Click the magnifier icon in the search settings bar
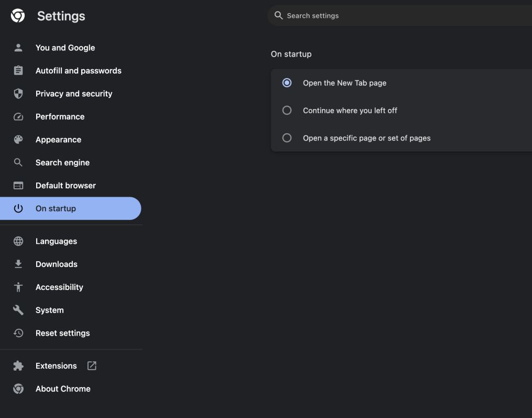Image resolution: width=532 pixels, height=418 pixels. coord(278,16)
